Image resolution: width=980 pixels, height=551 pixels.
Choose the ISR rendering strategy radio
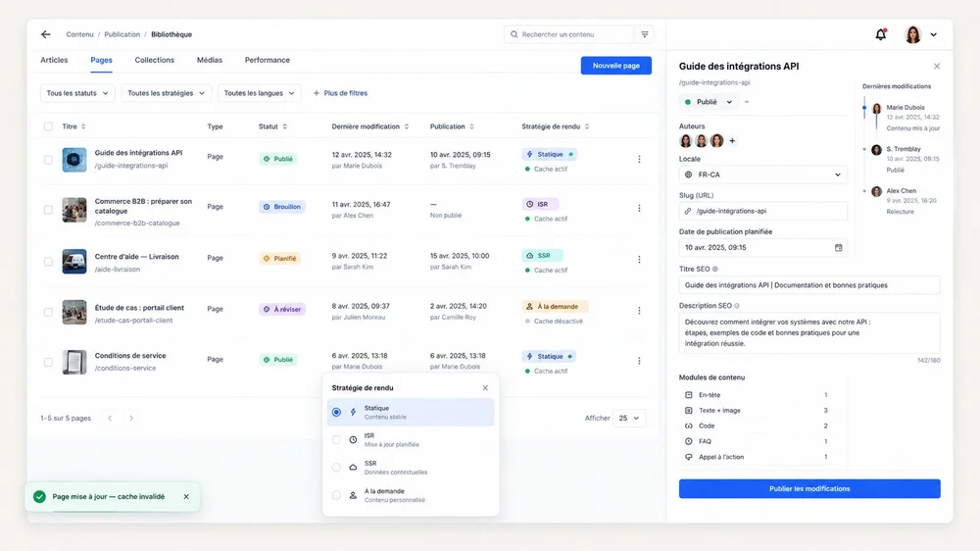pyautogui.click(x=336, y=439)
